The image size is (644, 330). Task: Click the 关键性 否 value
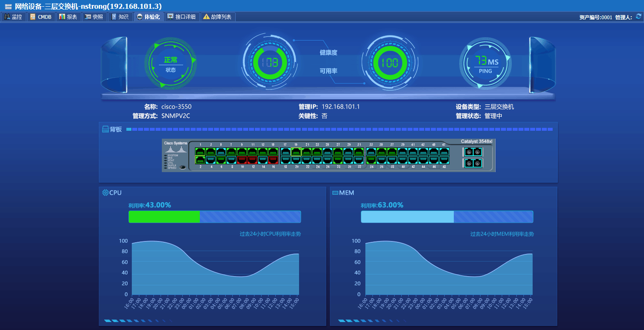coord(325,116)
